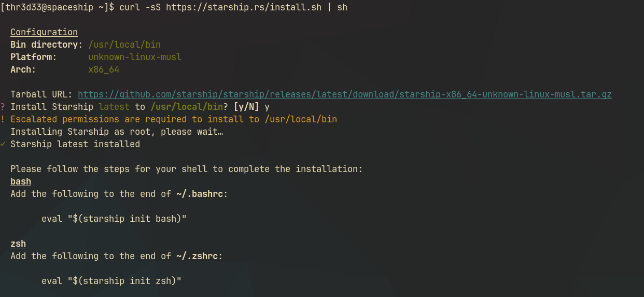Open the starship tarball GitHub URL
Viewport: 644px width, 297px height.
pos(344,94)
